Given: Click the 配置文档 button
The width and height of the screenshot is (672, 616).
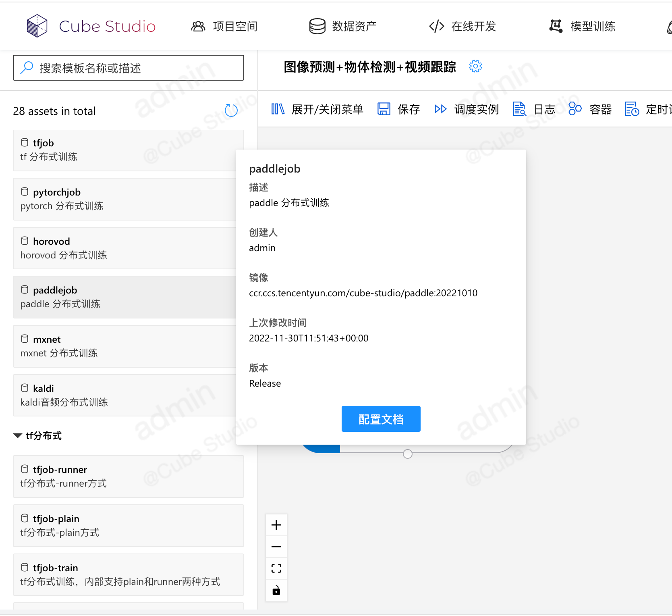Looking at the screenshot, I should (x=381, y=419).
